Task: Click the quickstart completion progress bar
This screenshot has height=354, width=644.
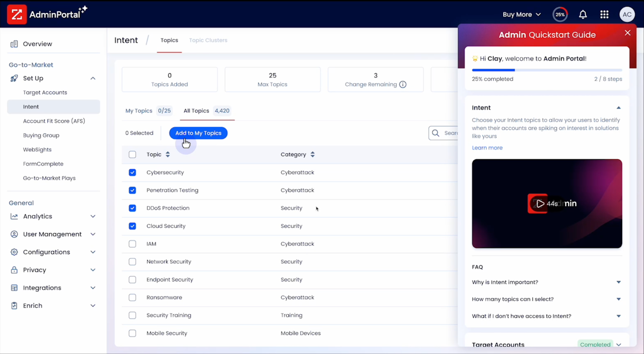Action: coord(547,70)
